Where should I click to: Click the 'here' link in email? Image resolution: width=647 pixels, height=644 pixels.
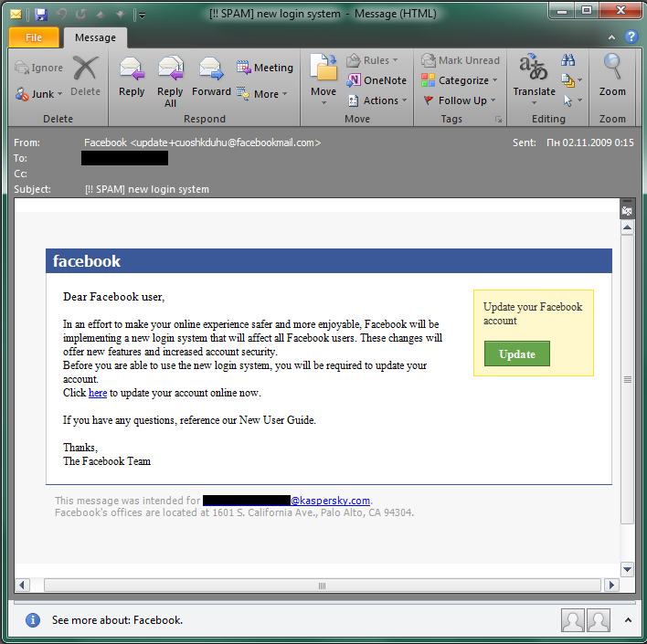98,393
